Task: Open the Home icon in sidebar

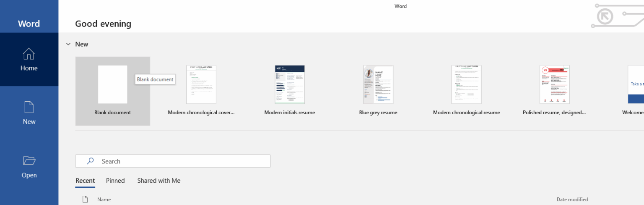Action: coord(29,54)
